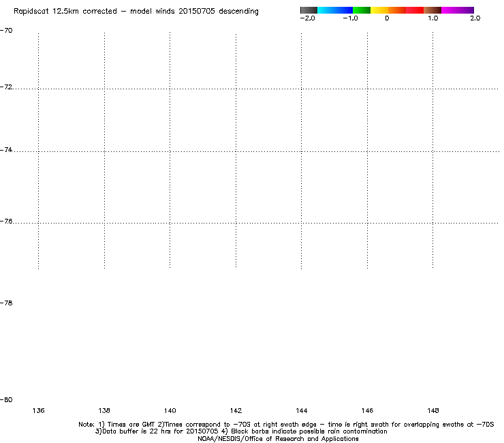504x443 pixels.
Task: Click the data buffer 22 hrs note
Action: (x=241, y=431)
